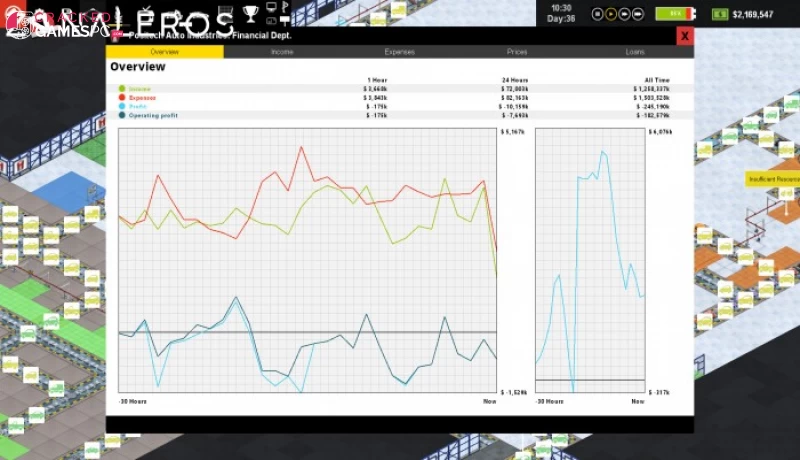Click the Insufficient Resources warning label
This screenshot has height=460, width=800.
(x=772, y=179)
